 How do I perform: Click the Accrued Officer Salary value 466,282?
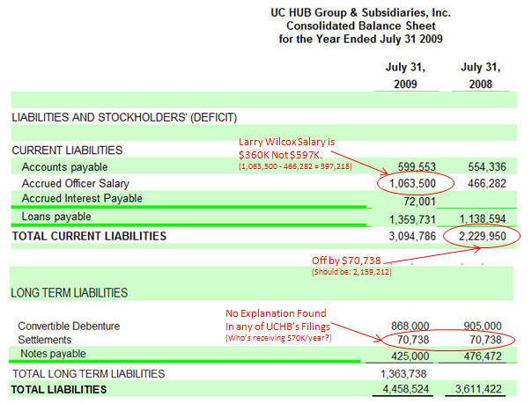(487, 183)
